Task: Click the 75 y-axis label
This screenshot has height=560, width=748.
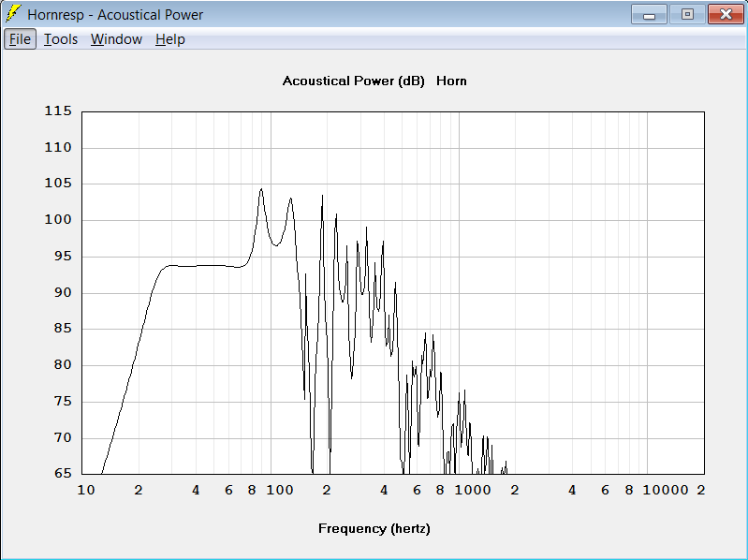Action: coord(63,401)
